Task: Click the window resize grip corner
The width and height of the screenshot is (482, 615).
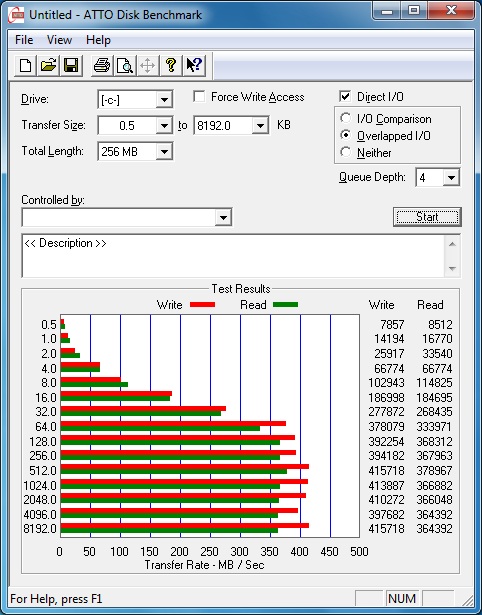Action: coord(467,600)
